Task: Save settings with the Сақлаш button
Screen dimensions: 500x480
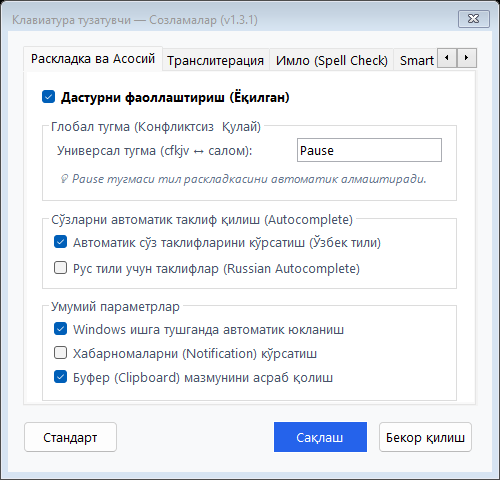Action: pos(320,437)
